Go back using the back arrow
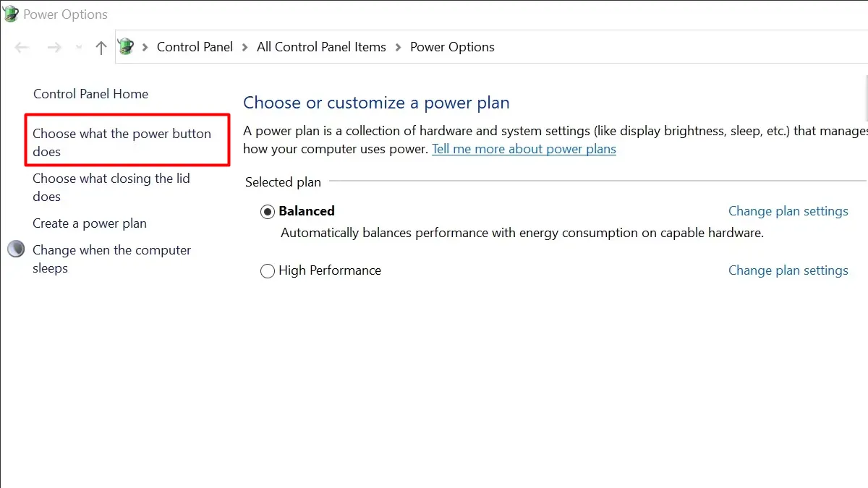The width and height of the screenshot is (868, 488). (x=22, y=48)
